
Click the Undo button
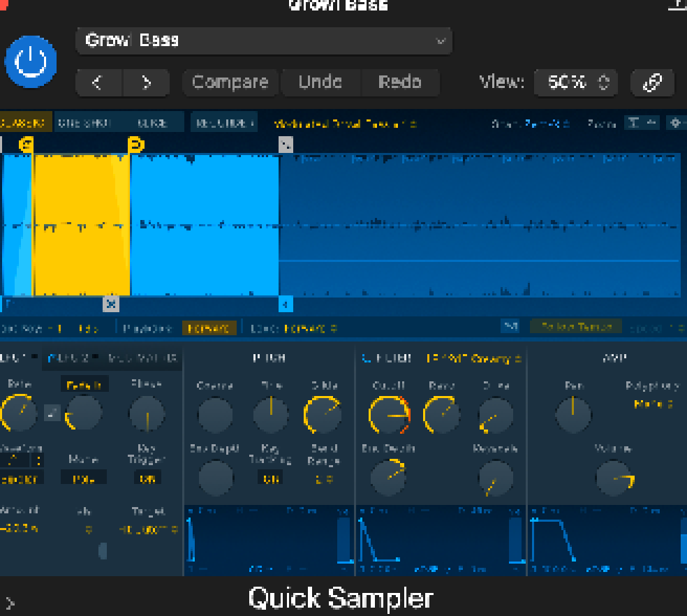[x=320, y=82]
